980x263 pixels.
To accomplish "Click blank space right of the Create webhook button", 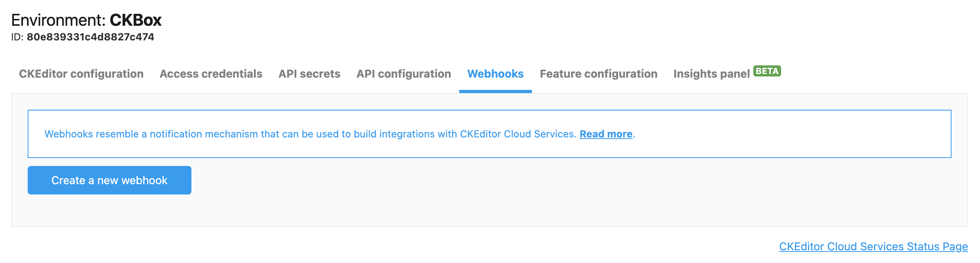I will pyautogui.click(x=475, y=181).
